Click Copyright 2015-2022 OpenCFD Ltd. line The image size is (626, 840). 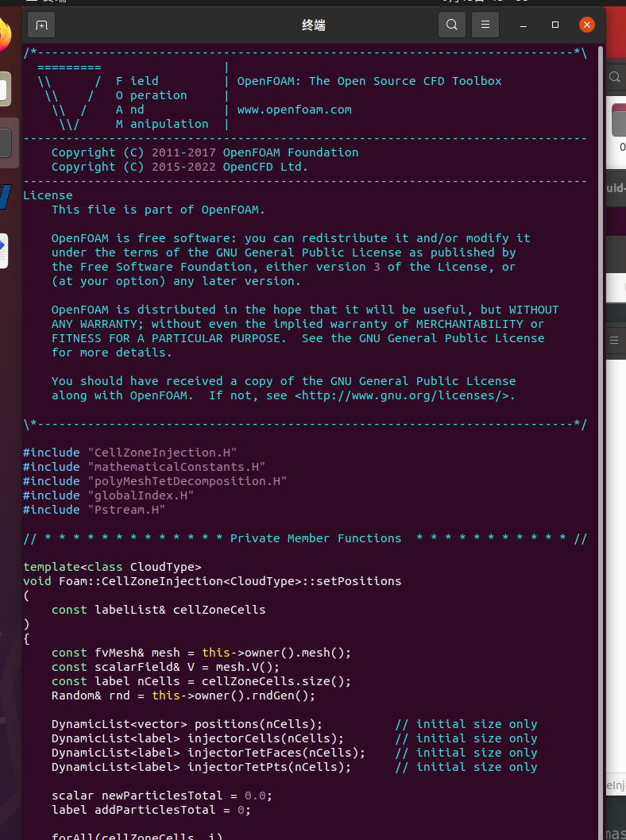(180, 168)
